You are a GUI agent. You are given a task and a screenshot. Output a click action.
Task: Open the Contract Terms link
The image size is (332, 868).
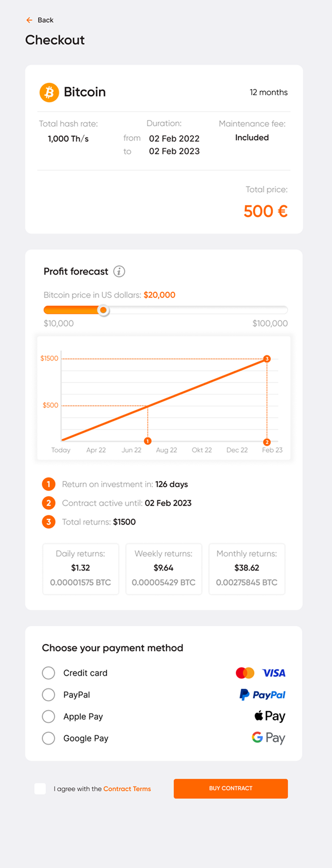coord(127,789)
